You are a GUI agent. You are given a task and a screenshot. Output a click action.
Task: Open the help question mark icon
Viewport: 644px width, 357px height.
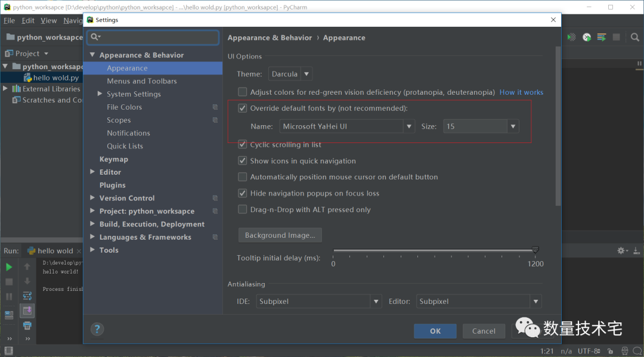click(x=97, y=329)
